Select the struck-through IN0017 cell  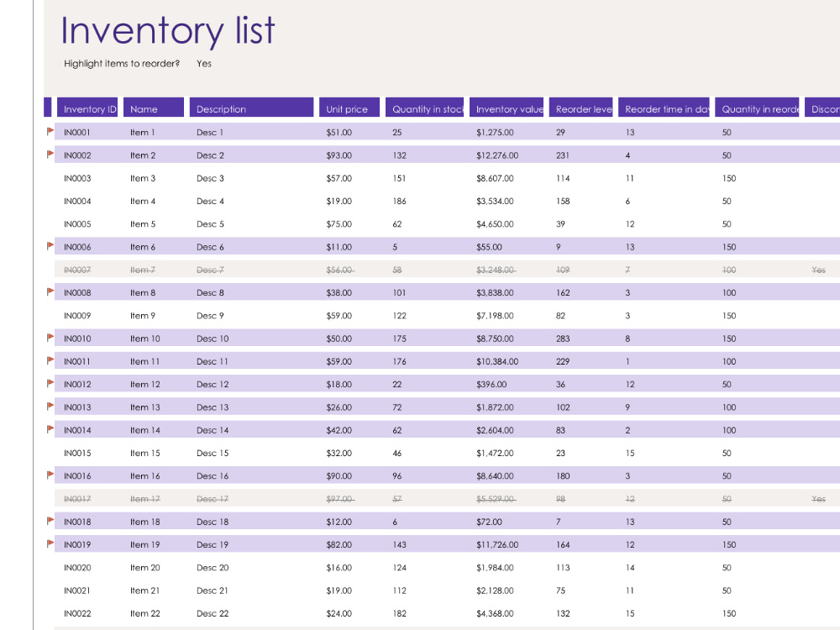[77, 499]
